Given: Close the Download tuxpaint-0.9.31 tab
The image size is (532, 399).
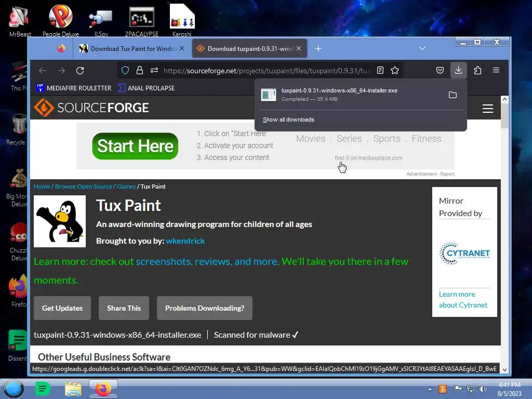Looking at the screenshot, I should (x=299, y=48).
